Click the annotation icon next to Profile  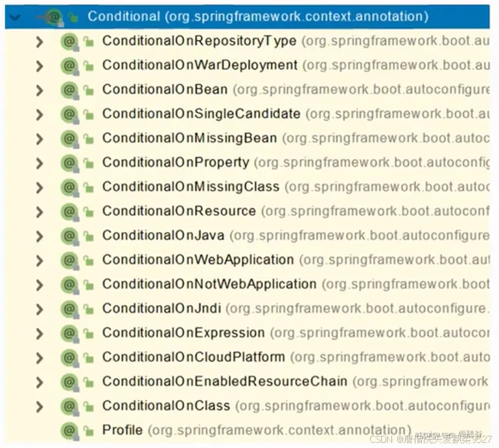pyautogui.click(x=69, y=430)
